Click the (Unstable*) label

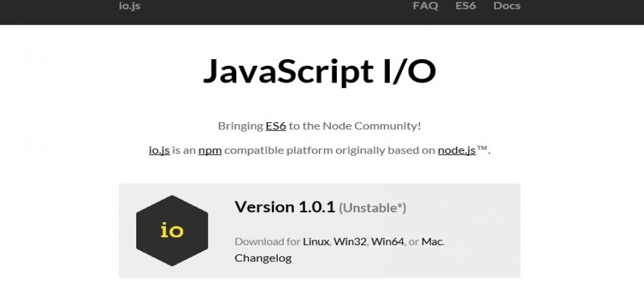click(372, 208)
